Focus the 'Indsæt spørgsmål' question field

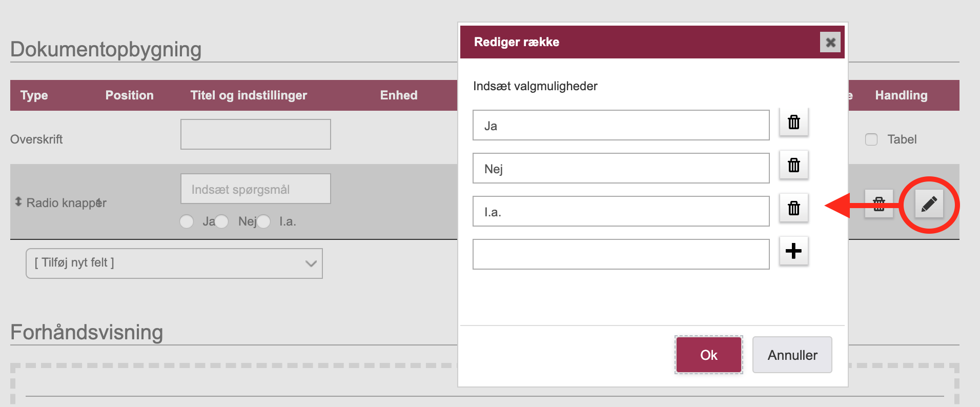coord(256,189)
